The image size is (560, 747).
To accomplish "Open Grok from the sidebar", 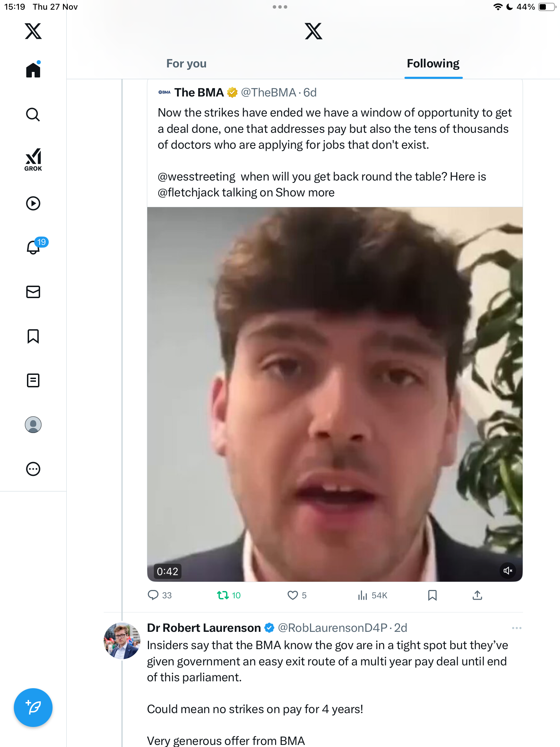I will (33, 159).
